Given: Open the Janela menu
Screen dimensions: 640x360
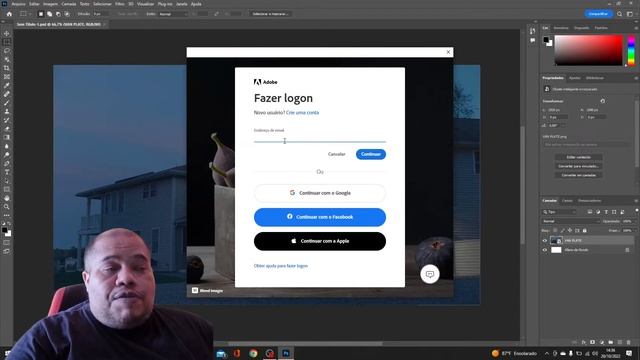Looking at the screenshot, I should tap(182, 4).
